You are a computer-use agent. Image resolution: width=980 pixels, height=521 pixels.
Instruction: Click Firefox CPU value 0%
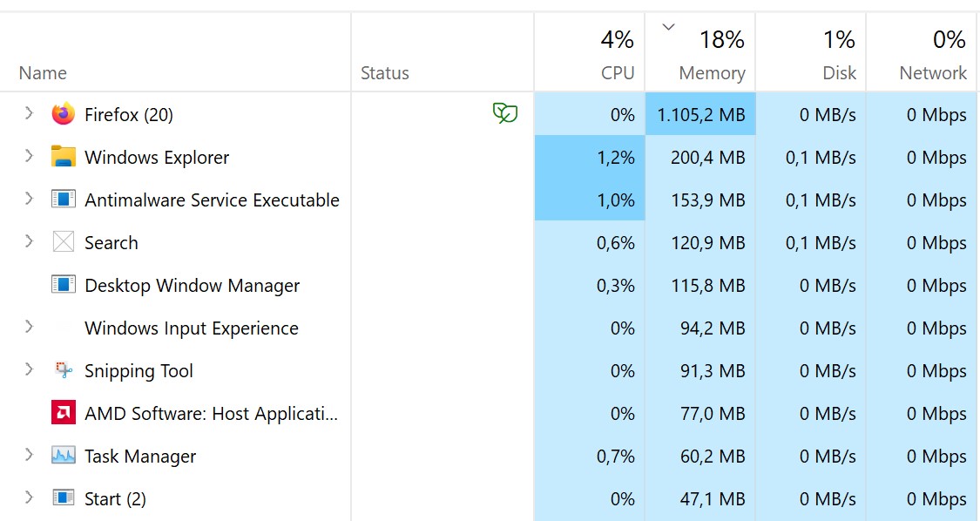click(x=623, y=114)
